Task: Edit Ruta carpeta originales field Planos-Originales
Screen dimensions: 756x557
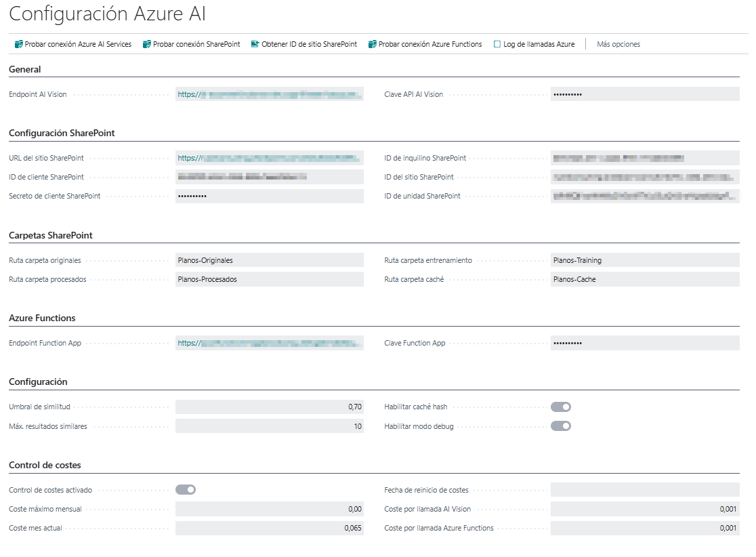Action: coord(270,260)
